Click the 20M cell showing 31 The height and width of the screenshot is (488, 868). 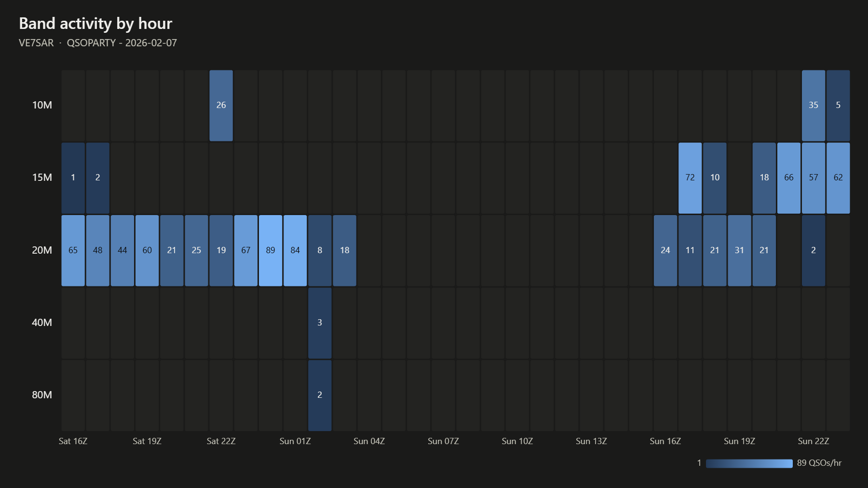point(739,251)
